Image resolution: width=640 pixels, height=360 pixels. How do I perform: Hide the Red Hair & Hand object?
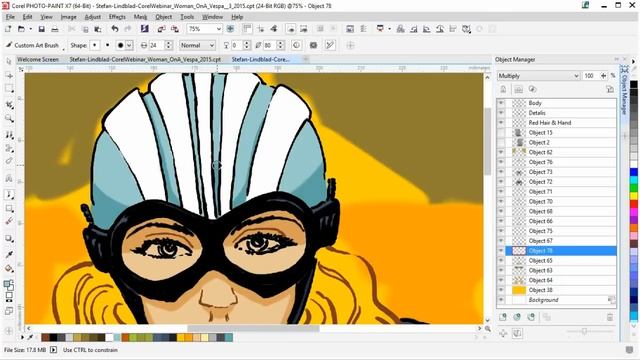(x=501, y=122)
